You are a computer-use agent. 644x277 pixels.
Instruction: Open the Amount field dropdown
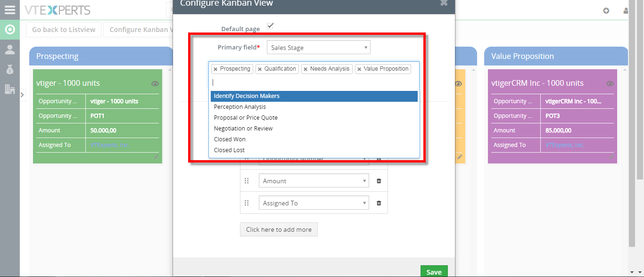(x=314, y=181)
